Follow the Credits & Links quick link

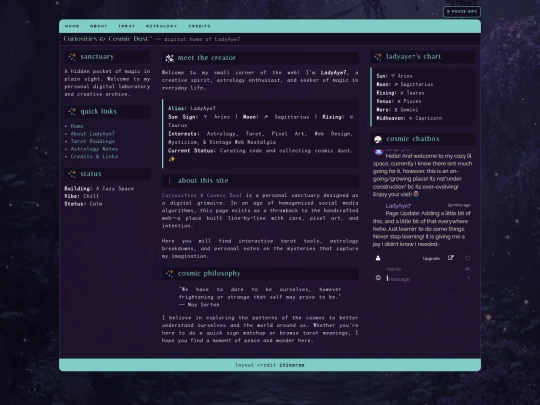tap(94, 156)
